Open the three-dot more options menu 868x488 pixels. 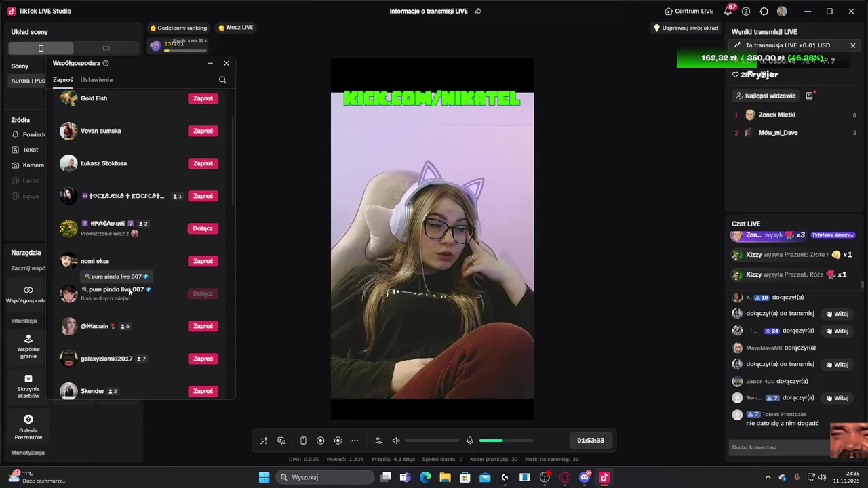355,441
